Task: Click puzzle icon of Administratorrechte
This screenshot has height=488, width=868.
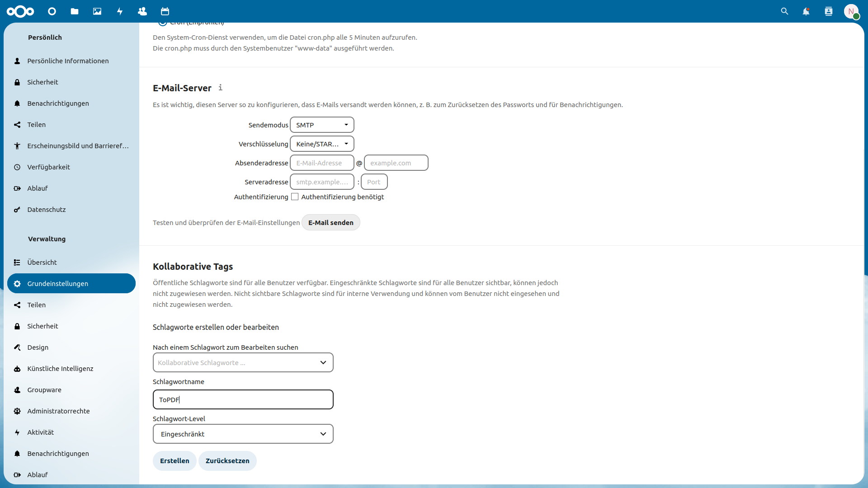Action: tap(17, 411)
